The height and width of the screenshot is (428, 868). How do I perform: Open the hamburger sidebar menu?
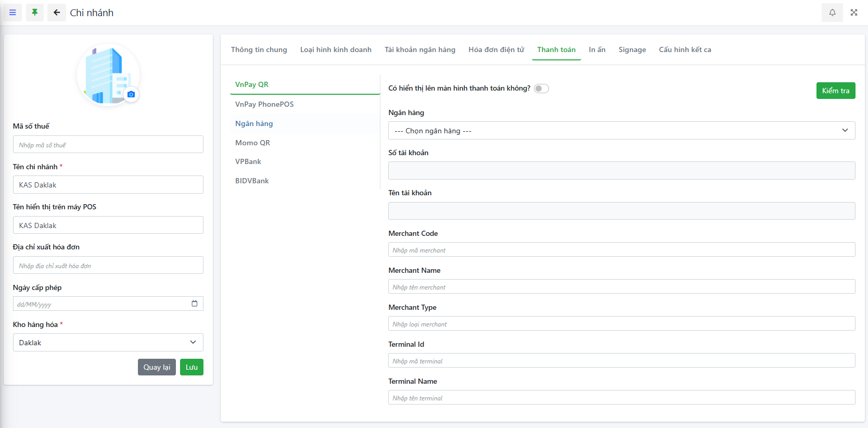12,12
